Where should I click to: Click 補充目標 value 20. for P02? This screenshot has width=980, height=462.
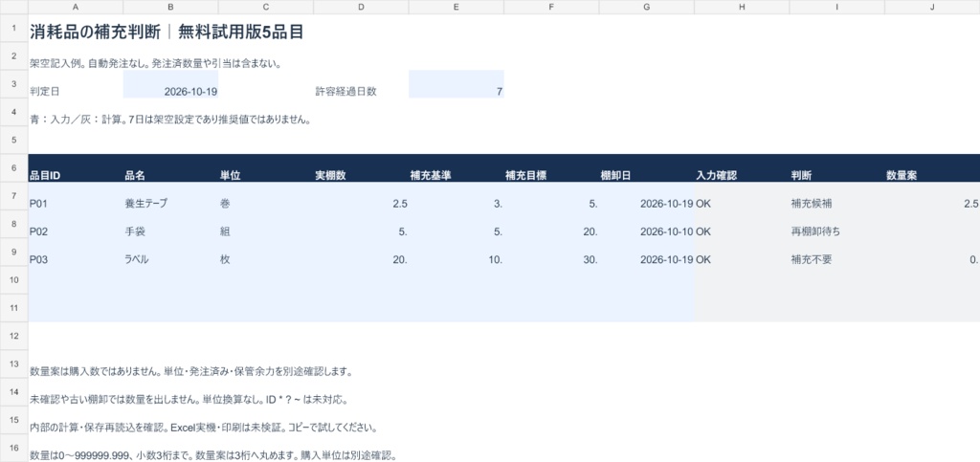(x=551, y=224)
